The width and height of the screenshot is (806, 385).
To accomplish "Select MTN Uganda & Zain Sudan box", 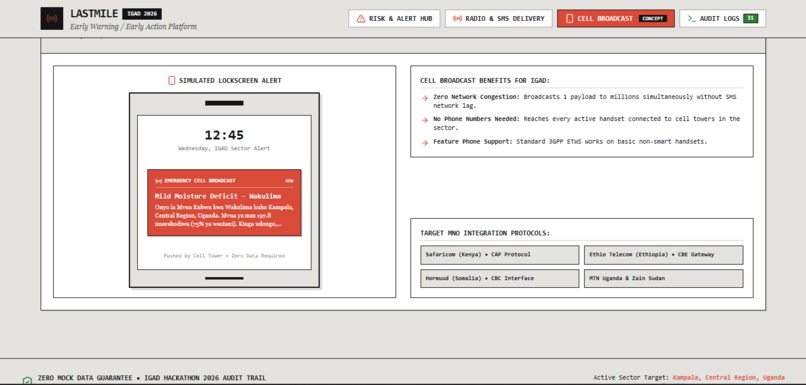I will point(663,278).
